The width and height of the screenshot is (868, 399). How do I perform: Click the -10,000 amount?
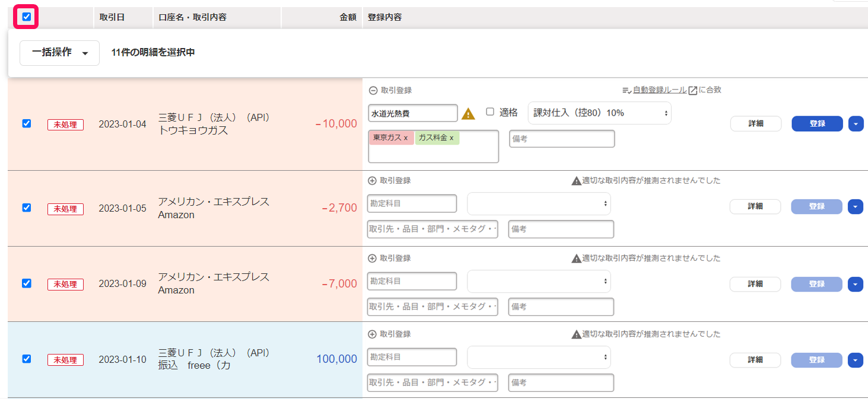[336, 124]
